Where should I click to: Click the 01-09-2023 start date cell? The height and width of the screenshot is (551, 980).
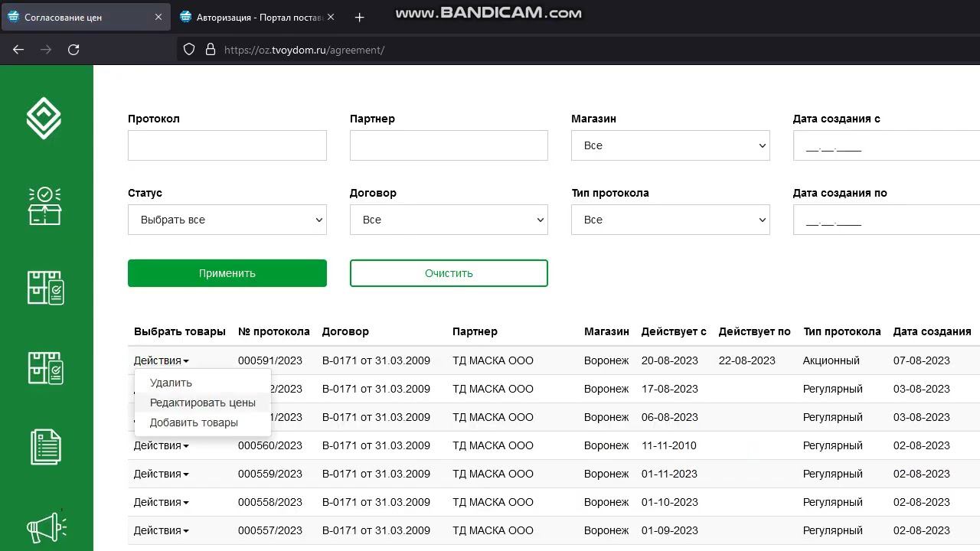tap(670, 530)
